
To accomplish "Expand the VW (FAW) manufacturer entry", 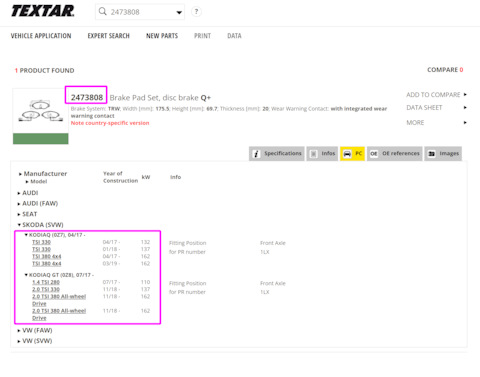I will point(35,330).
